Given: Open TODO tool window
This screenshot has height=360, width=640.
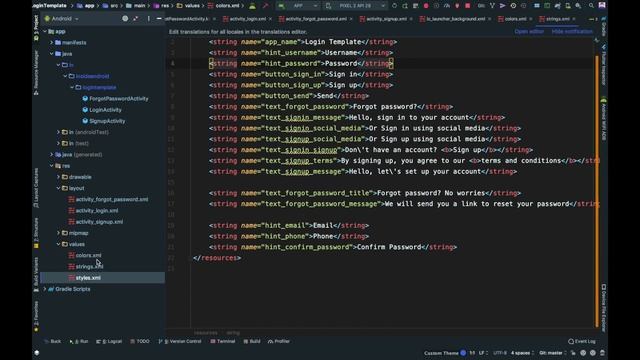Looking at the screenshot, I should click(140, 341).
